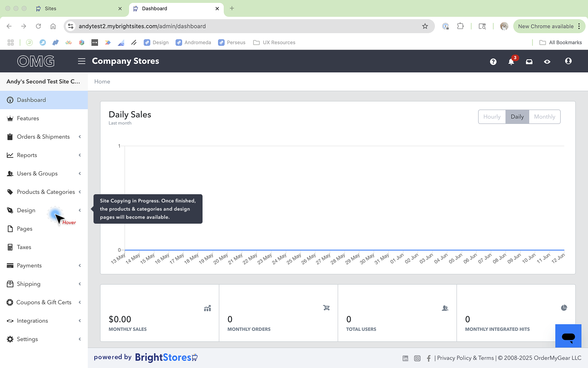Open Privacy Policy & Terms link

[465, 358]
